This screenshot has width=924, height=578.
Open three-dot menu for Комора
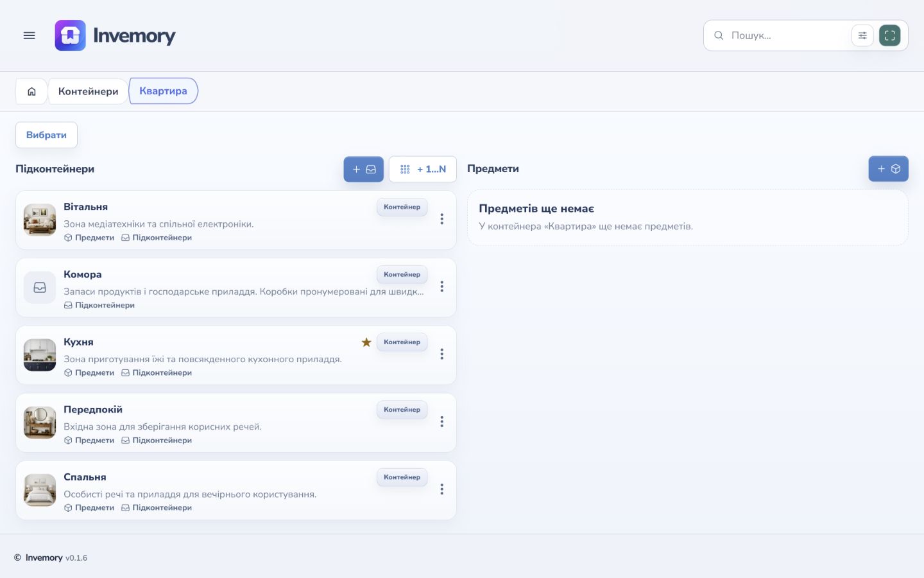tap(441, 286)
